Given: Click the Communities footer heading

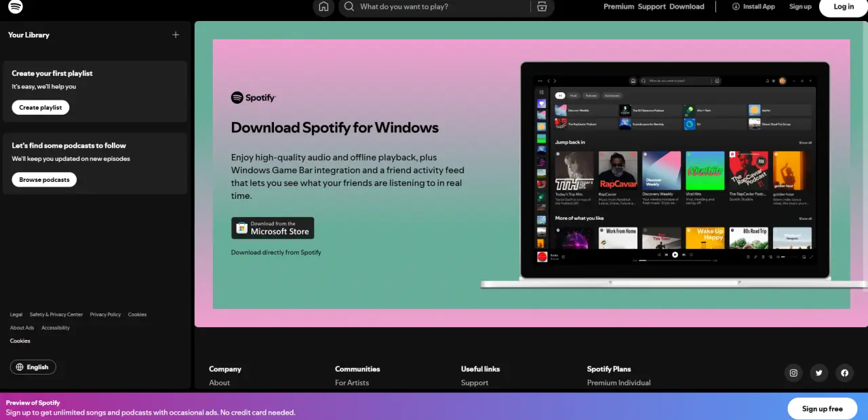Looking at the screenshot, I should point(357,369).
